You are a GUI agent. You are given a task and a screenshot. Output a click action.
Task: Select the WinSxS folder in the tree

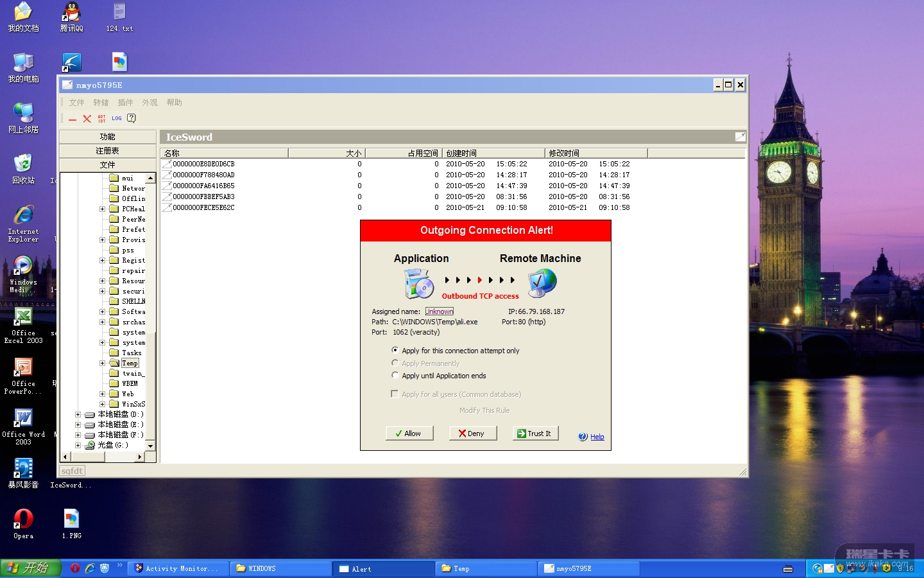pyautogui.click(x=133, y=404)
